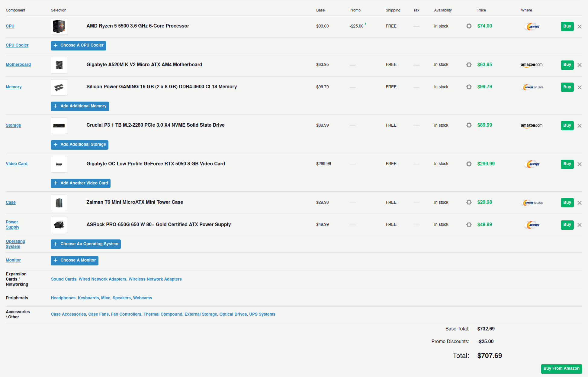Open the ASRock power supply thumbnail
Viewport: 588px width, 377px height.
(59, 225)
